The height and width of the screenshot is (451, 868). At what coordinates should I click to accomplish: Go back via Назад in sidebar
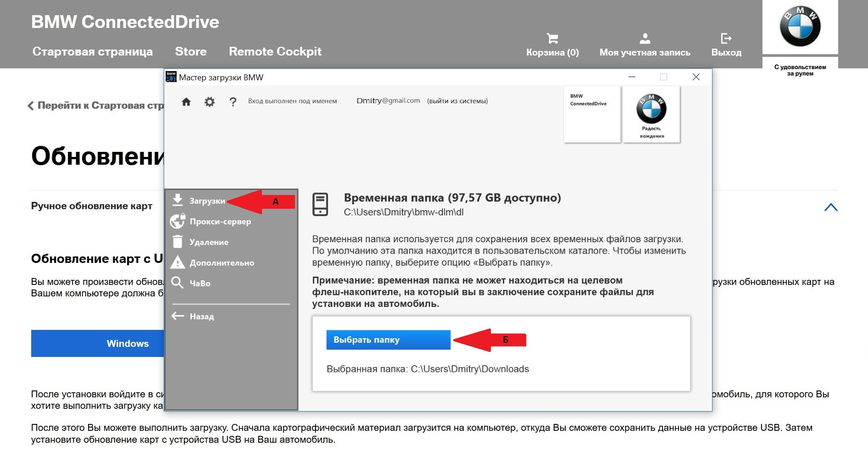(202, 317)
